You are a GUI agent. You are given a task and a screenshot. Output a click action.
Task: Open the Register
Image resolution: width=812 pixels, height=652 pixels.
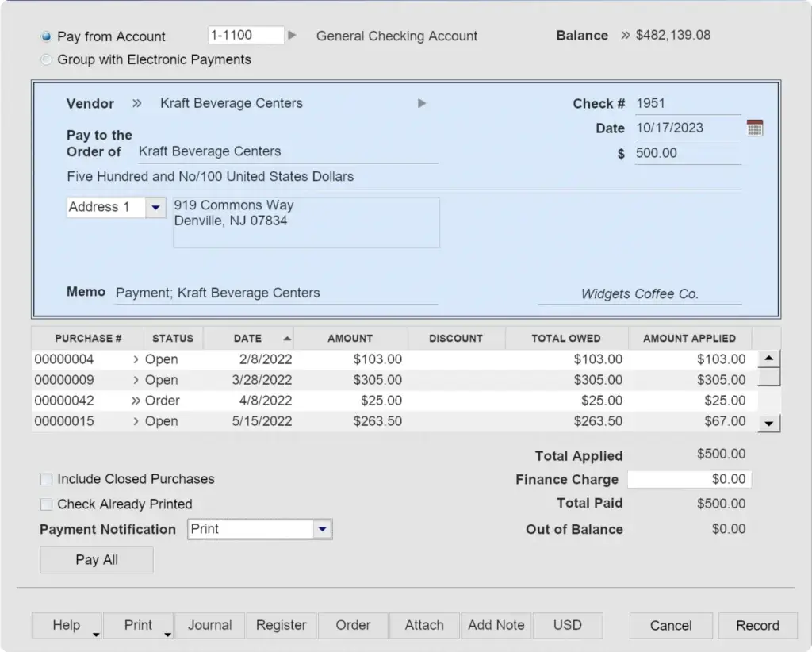(282, 626)
